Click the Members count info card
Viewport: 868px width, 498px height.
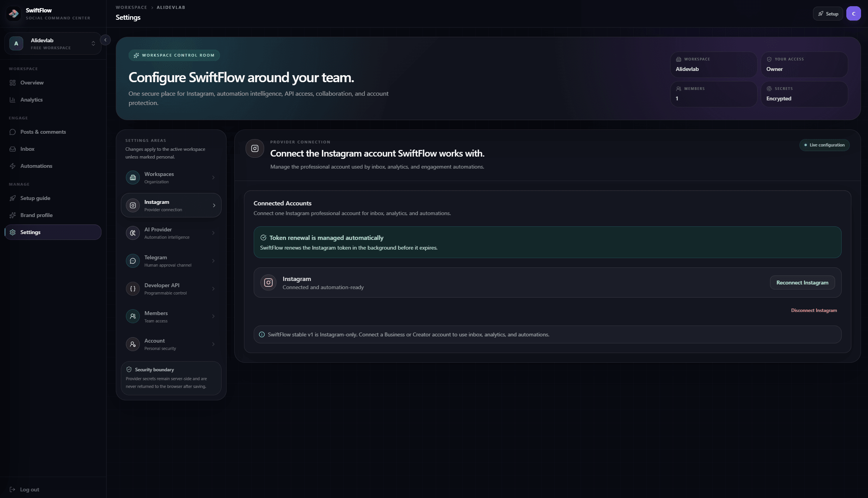713,94
